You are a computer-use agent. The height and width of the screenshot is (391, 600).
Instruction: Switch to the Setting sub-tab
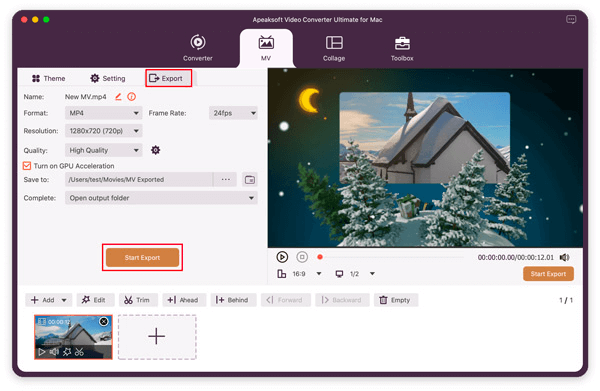(108, 78)
